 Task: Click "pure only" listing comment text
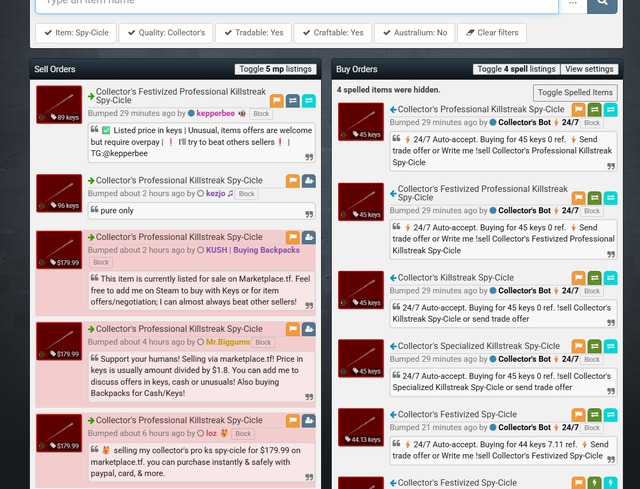tap(117, 211)
